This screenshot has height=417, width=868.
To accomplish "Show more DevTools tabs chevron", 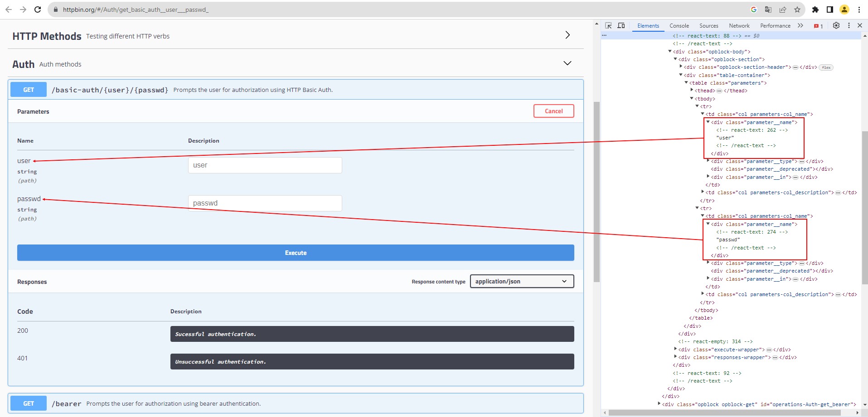I will (x=800, y=26).
